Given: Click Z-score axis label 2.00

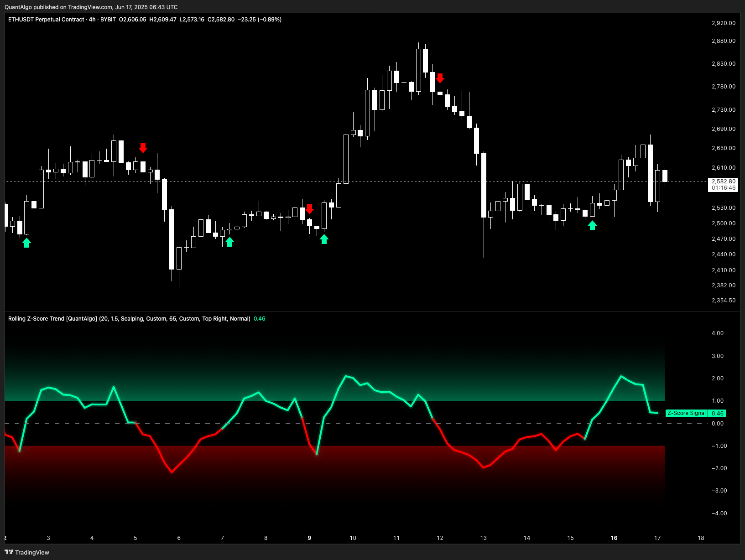Looking at the screenshot, I should [x=718, y=378].
